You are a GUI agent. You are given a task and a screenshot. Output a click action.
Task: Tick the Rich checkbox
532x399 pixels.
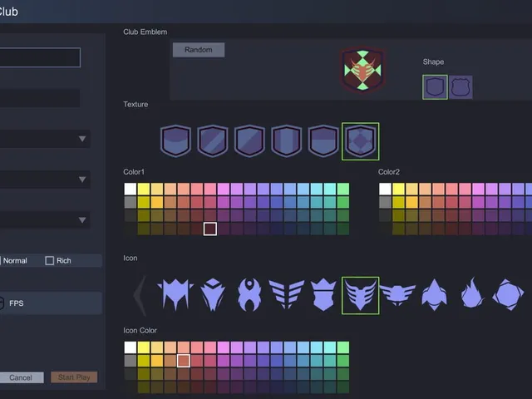coord(50,260)
